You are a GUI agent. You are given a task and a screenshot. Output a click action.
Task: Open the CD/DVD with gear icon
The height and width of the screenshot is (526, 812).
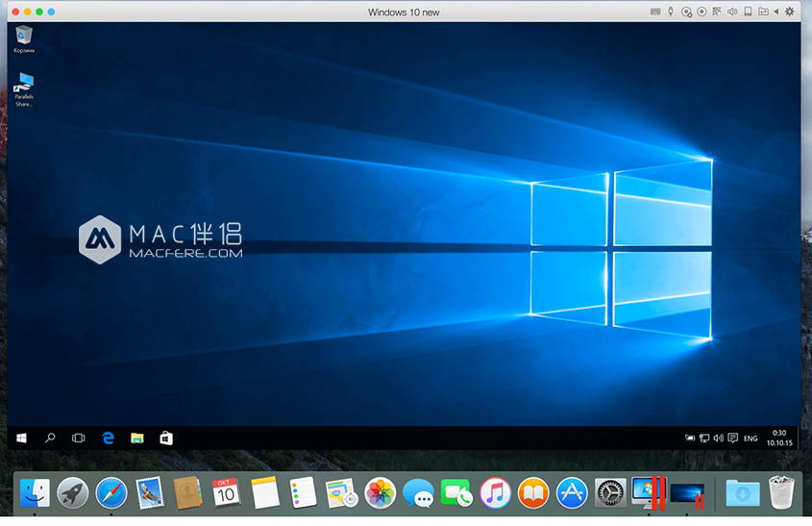click(686, 12)
